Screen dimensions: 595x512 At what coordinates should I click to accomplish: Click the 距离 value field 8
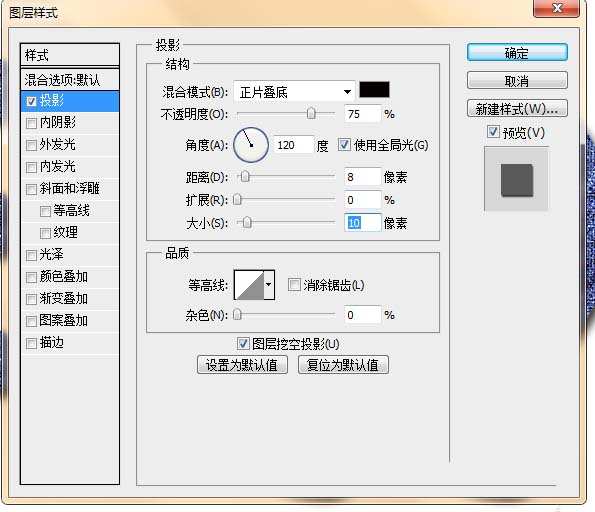click(362, 176)
